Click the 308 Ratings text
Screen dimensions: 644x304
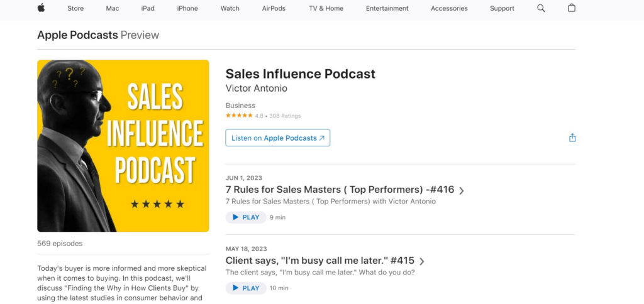coord(285,116)
